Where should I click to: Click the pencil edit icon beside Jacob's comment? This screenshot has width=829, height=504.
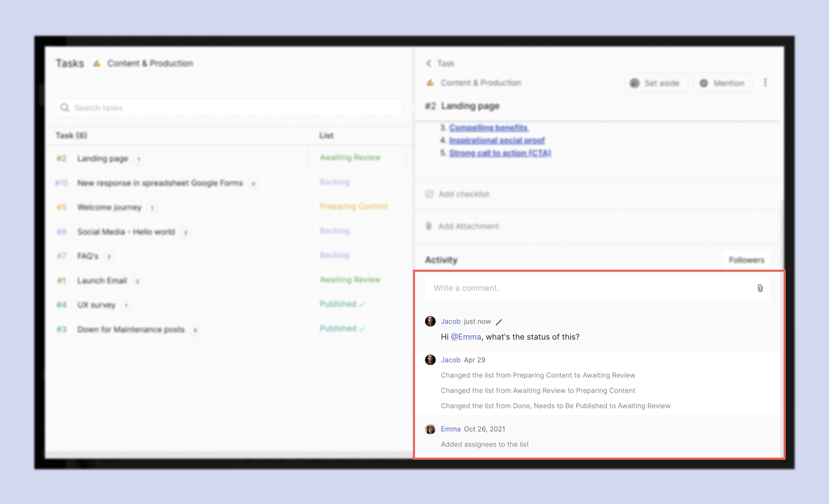pyautogui.click(x=499, y=322)
